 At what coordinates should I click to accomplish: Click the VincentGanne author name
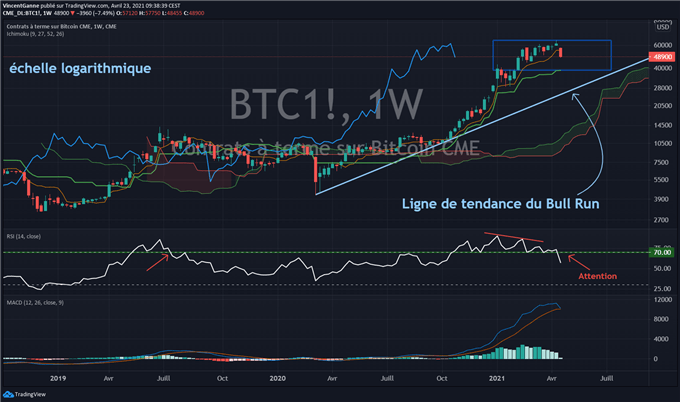20,6
